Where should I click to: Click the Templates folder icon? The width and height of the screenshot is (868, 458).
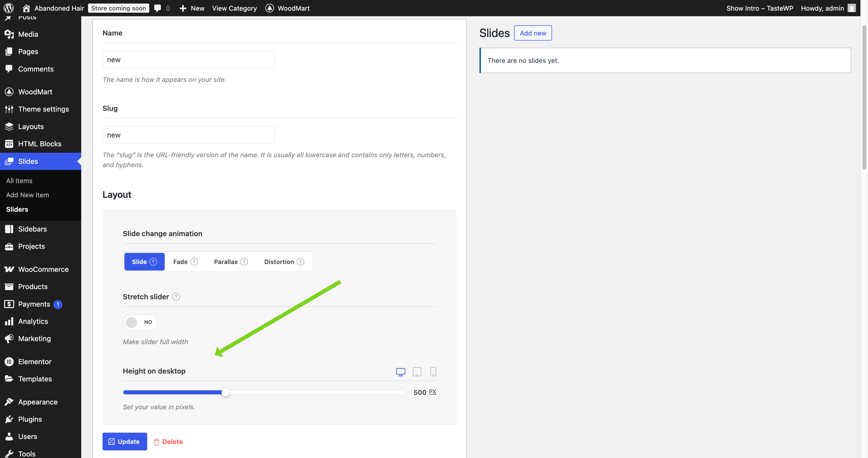(x=9, y=379)
